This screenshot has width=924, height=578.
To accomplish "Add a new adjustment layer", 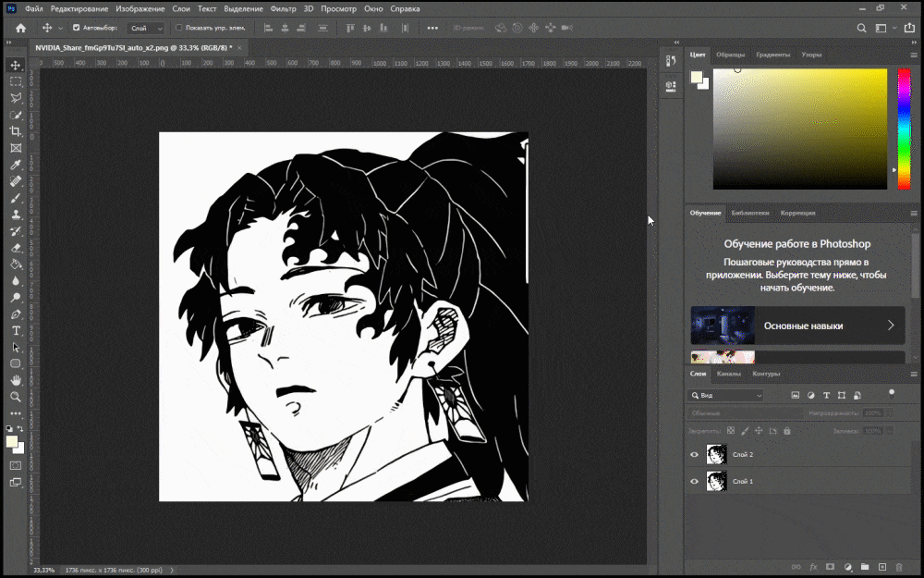I will point(848,567).
